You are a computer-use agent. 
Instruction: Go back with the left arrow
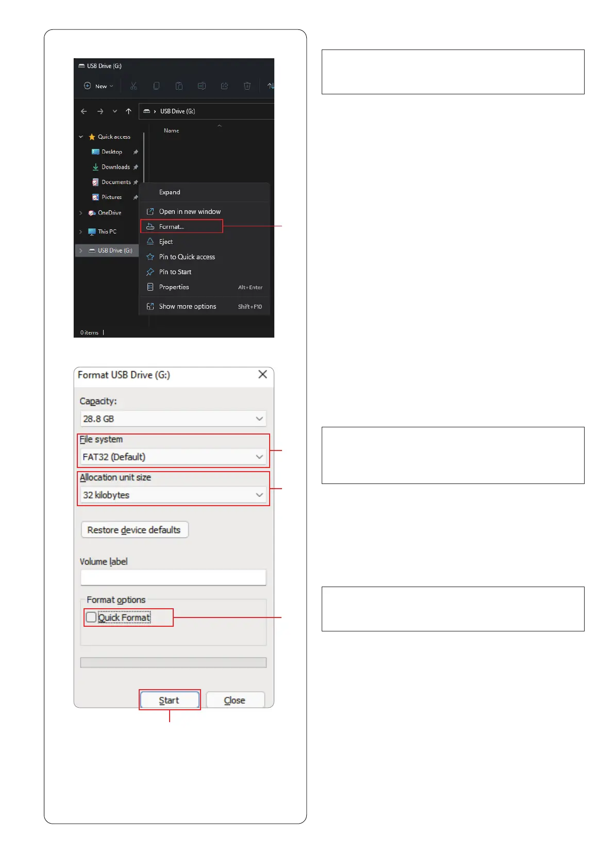pyautogui.click(x=84, y=111)
